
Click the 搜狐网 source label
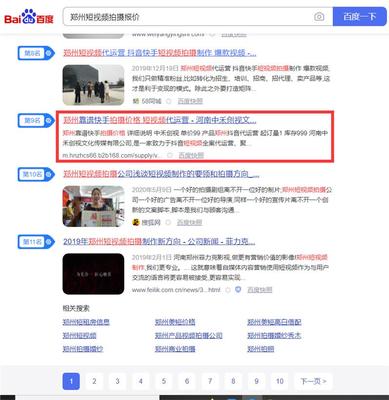coord(147,222)
